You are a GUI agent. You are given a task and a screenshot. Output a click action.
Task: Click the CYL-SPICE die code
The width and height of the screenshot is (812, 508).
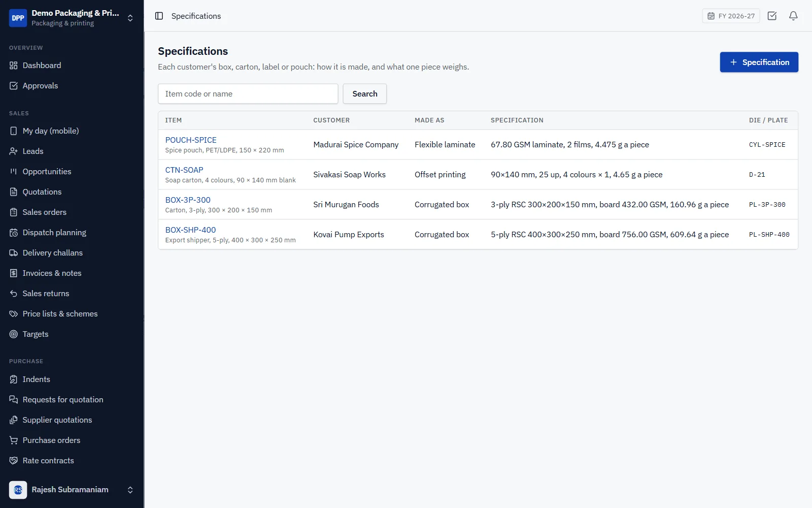coord(767,145)
